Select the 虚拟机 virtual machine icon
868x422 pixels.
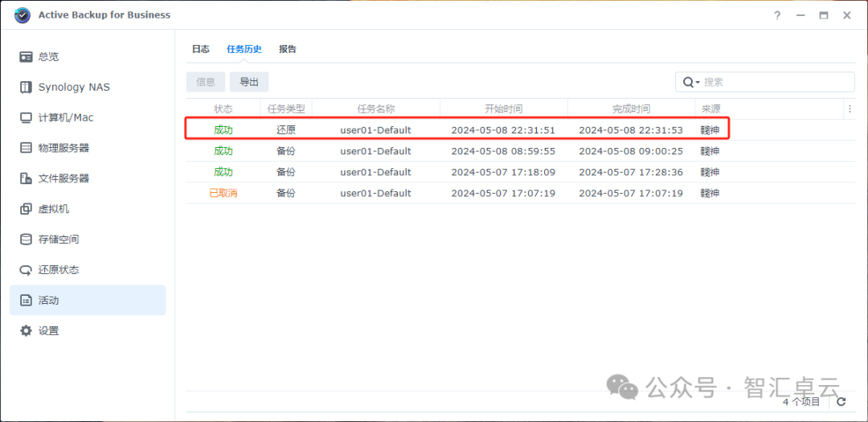[26, 209]
